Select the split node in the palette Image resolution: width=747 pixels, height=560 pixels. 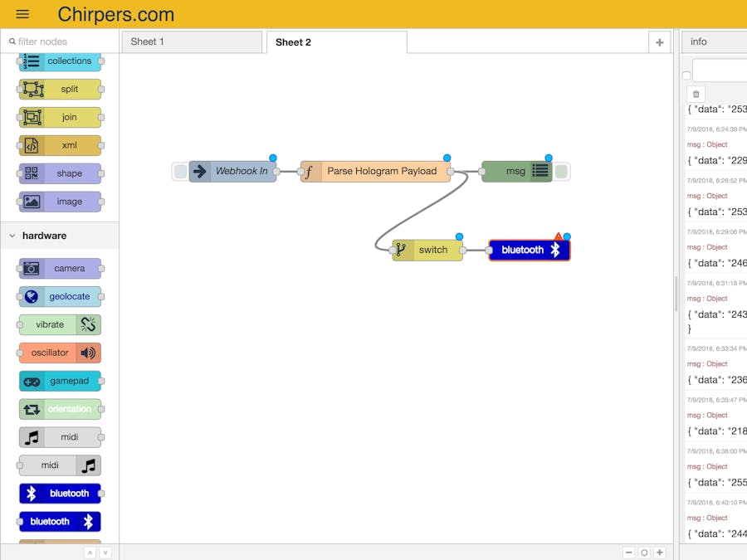(x=58, y=89)
